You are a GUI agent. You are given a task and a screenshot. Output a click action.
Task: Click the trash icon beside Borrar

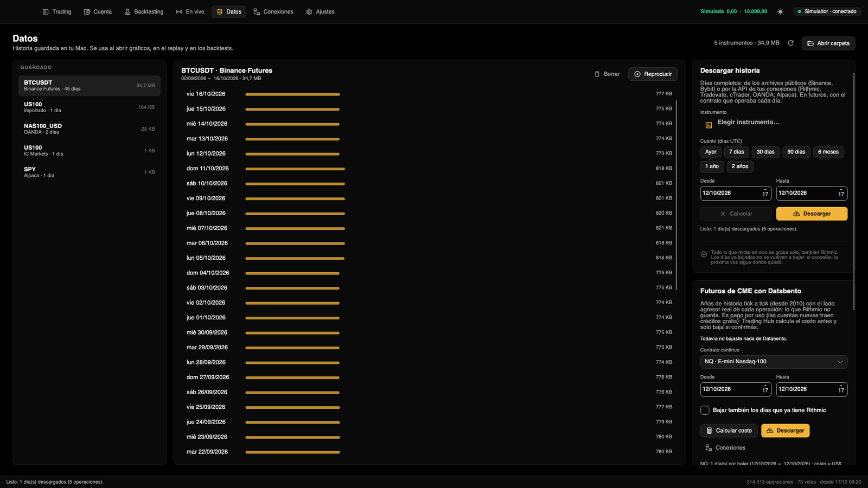[597, 74]
